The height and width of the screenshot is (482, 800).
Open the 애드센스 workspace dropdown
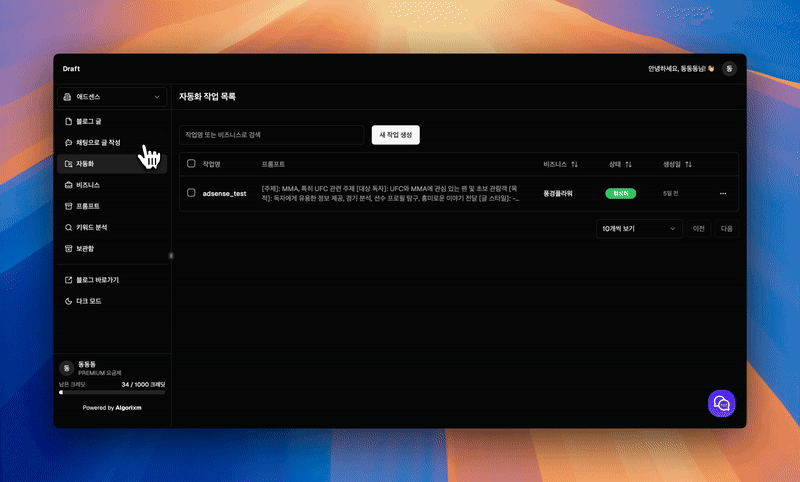click(112, 97)
